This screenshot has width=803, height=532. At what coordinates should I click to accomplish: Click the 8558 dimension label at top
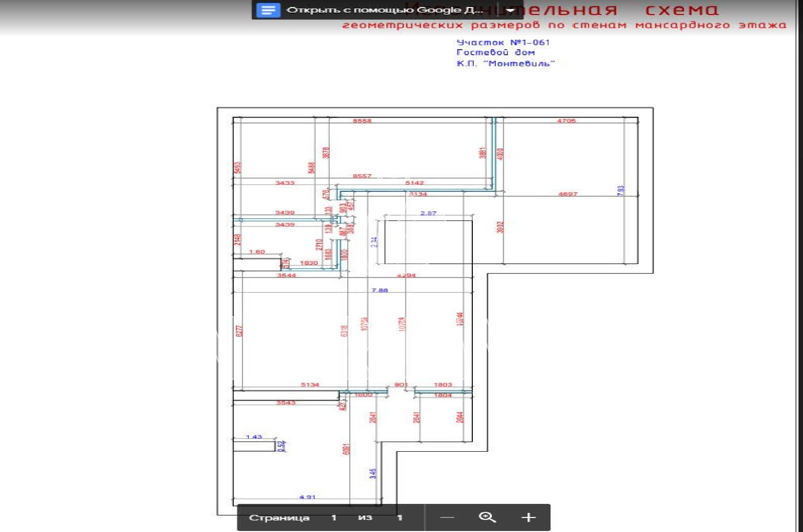pos(362,121)
